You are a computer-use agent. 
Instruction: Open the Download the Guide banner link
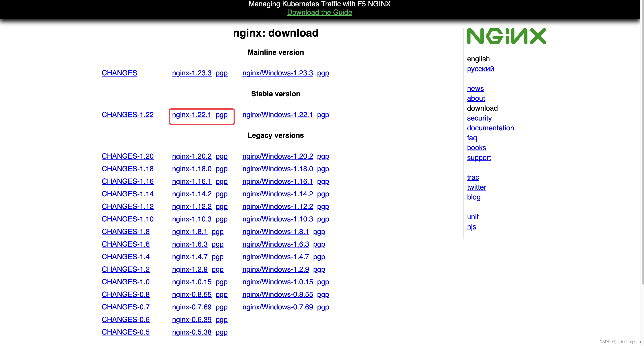[319, 12]
